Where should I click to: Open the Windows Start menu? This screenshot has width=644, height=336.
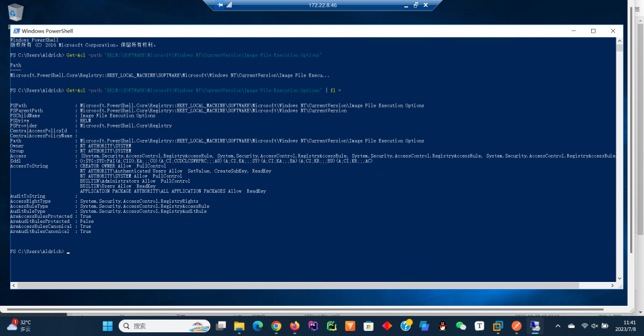[107, 326]
